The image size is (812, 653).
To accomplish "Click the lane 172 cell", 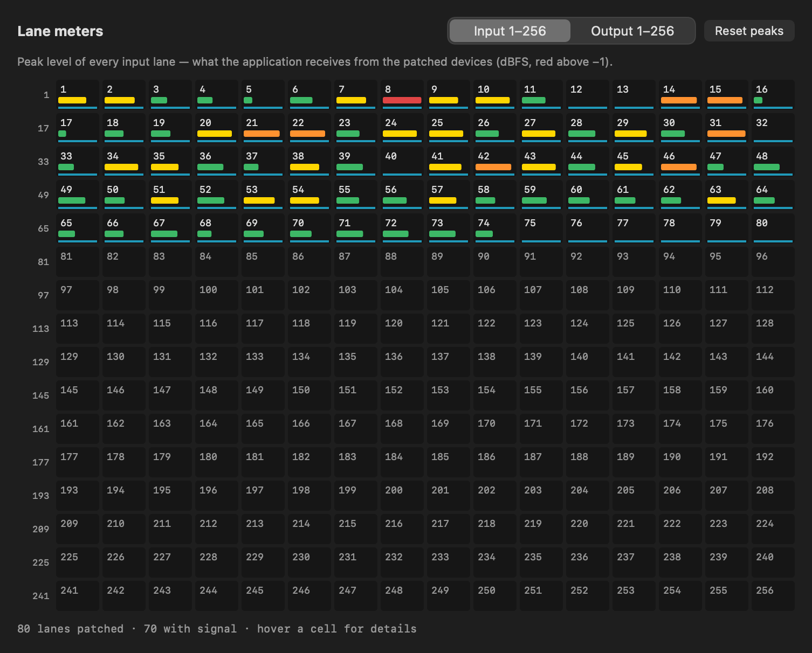I will 588,429.
